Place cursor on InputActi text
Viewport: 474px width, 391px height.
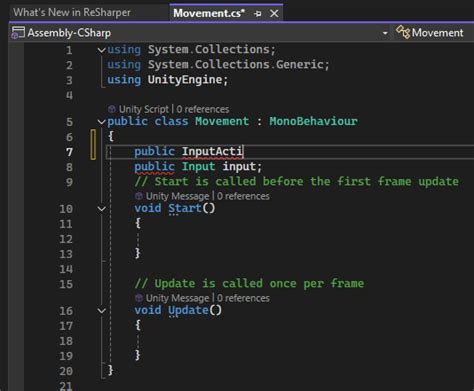(x=212, y=152)
